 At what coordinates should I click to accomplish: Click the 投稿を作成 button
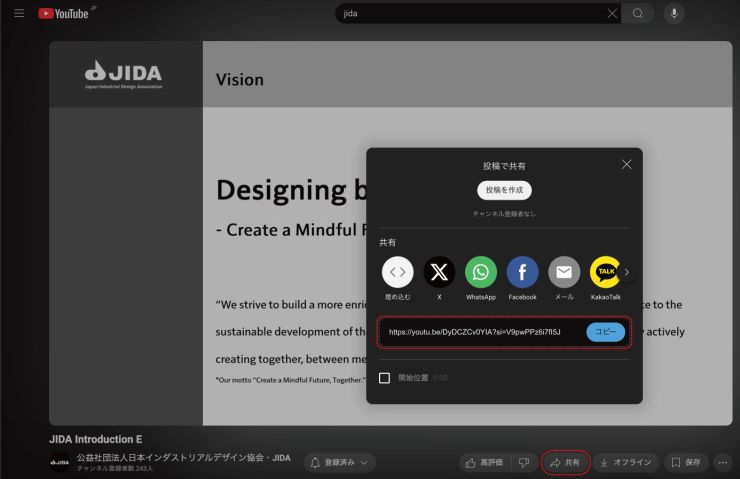pyautogui.click(x=504, y=190)
